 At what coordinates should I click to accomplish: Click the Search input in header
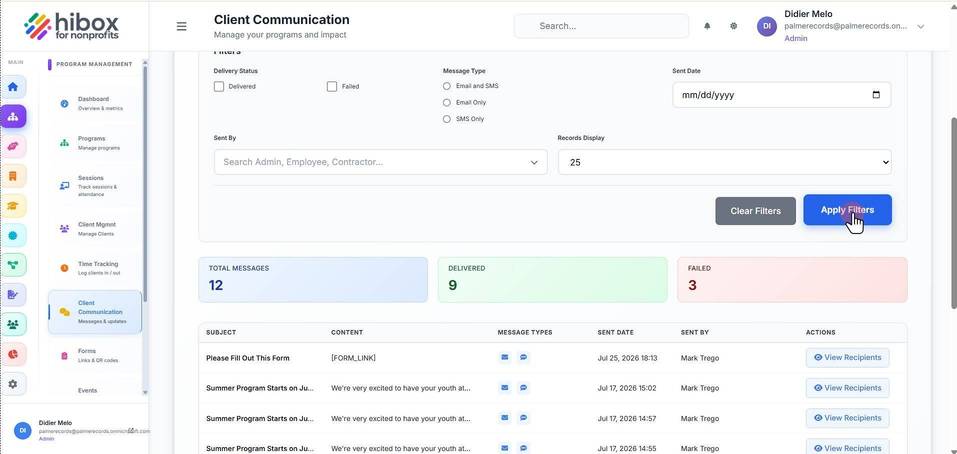[x=601, y=26]
